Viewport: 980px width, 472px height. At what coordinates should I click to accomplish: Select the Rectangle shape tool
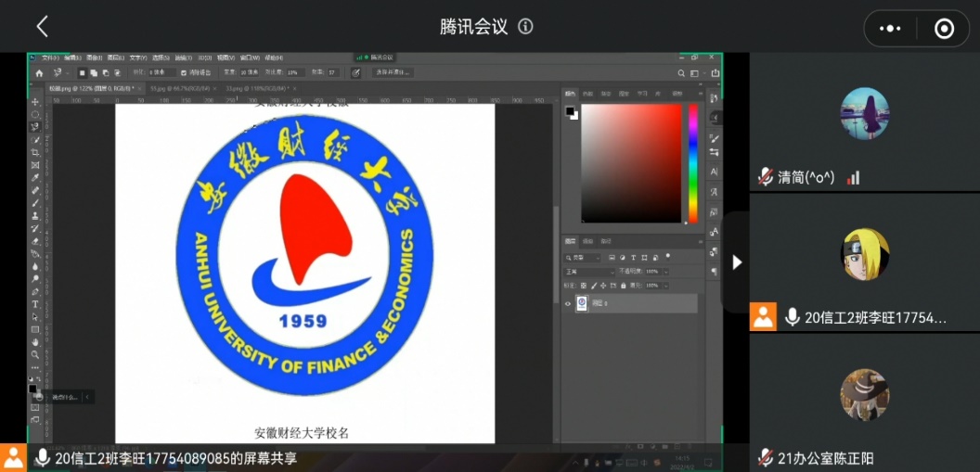pyautogui.click(x=35, y=329)
